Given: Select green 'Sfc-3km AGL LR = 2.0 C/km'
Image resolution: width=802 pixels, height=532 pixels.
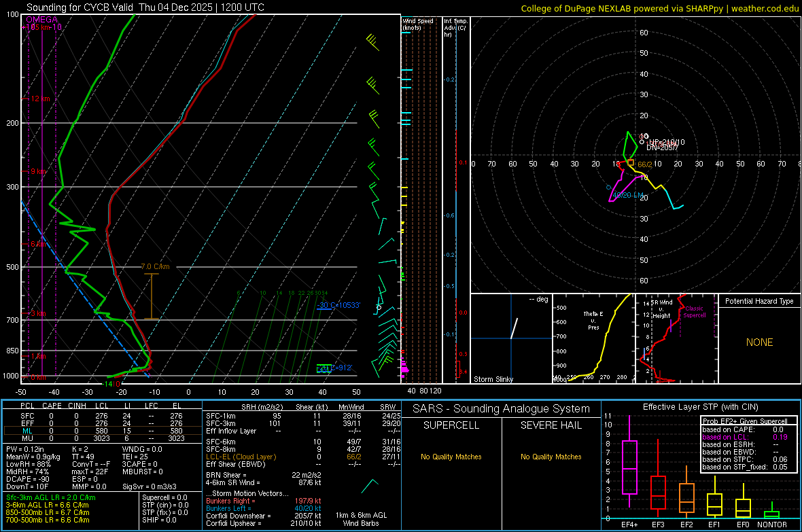Looking at the screenshot, I should pos(51,497).
